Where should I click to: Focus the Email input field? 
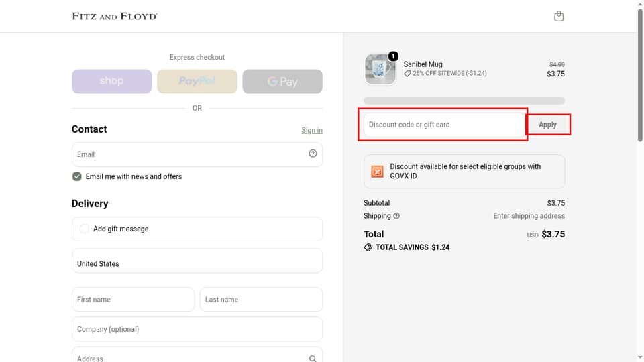(x=197, y=154)
